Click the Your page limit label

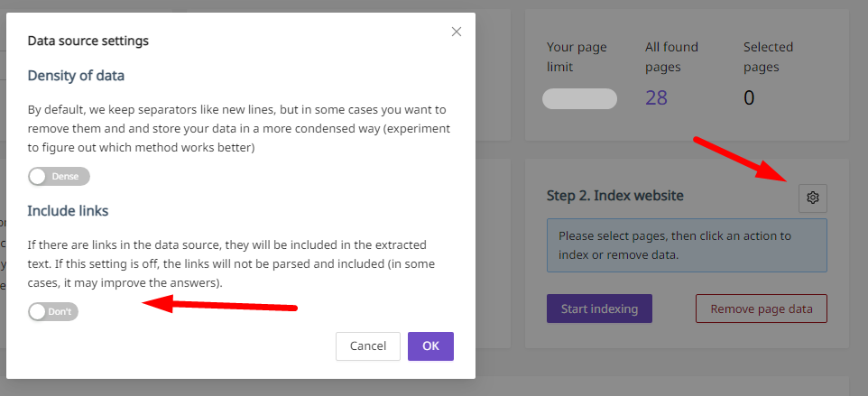coord(577,57)
